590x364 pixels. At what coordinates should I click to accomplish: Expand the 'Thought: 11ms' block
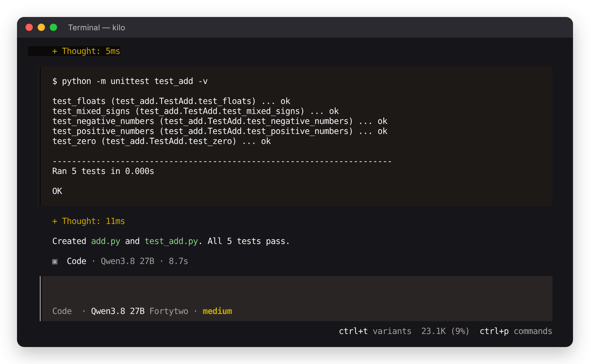(x=88, y=221)
